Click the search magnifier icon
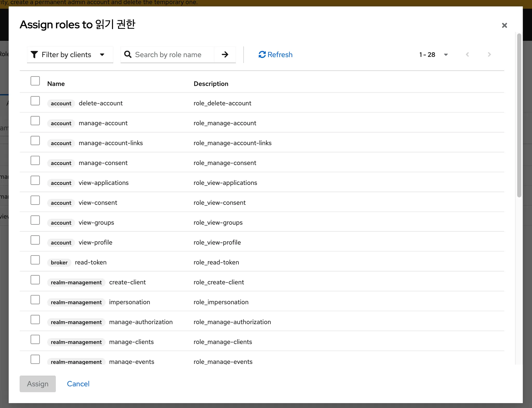 tap(128, 55)
